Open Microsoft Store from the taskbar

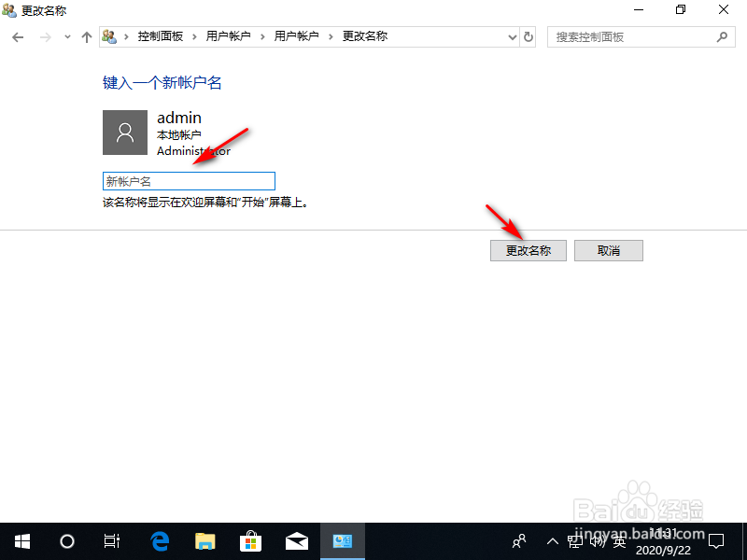click(250, 541)
